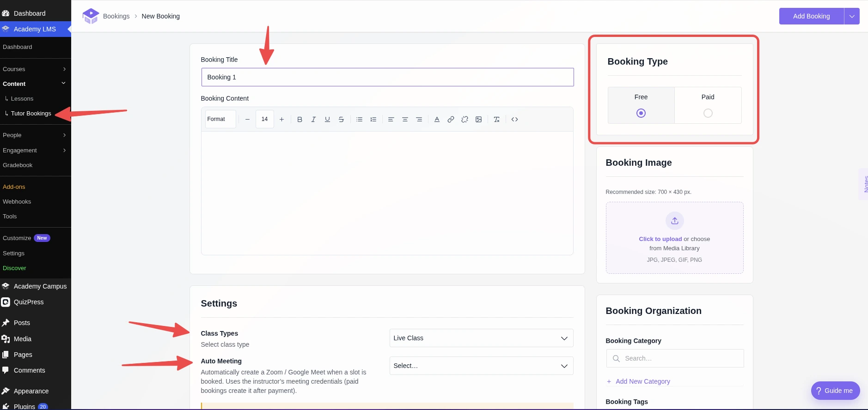Remove link with unlink icon
Screen dimensions: 868x410
coord(465,120)
